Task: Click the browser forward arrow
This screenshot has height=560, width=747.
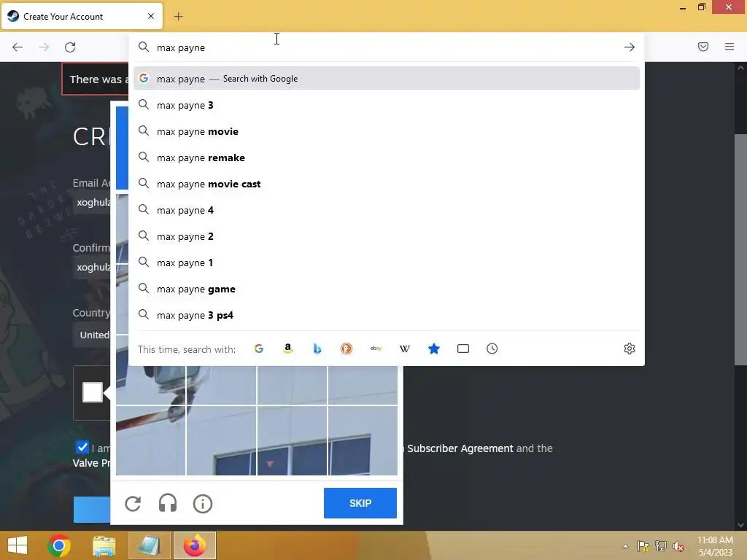Action: [x=44, y=47]
